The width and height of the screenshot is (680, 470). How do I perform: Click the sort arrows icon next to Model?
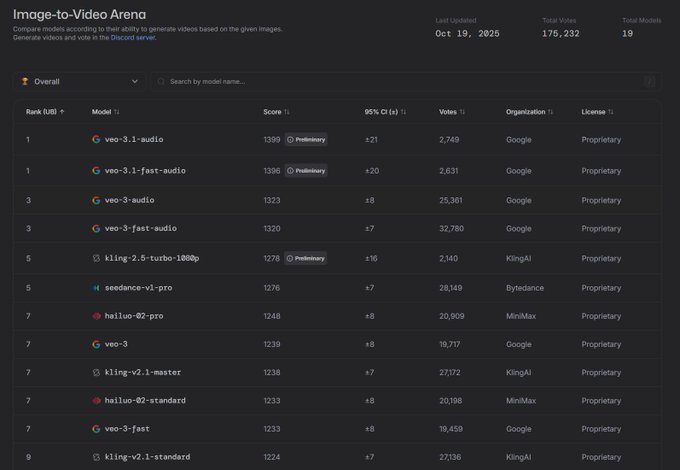click(x=117, y=112)
